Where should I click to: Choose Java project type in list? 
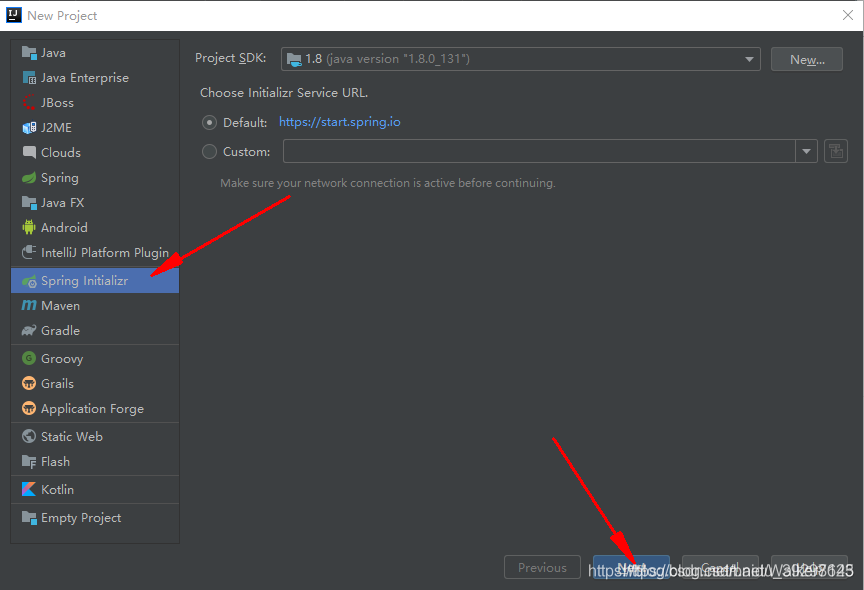coord(95,53)
